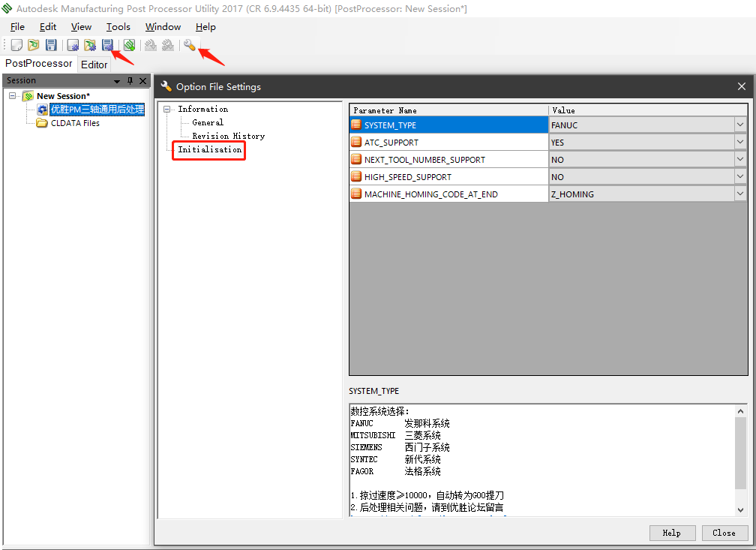The width and height of the screenshot is (756, 550).
Task: Click the New Option File icon
Action: pos(73,45)
